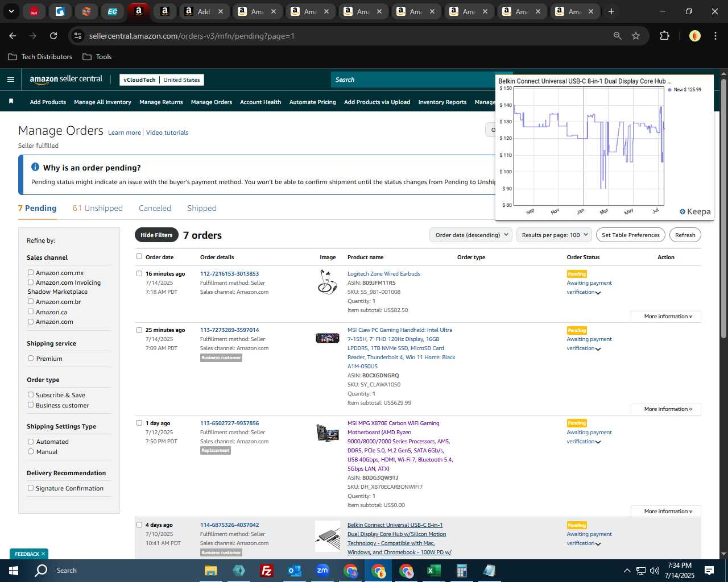
Task: Open the Tools bookmarks folder
Action: point(97,57)
